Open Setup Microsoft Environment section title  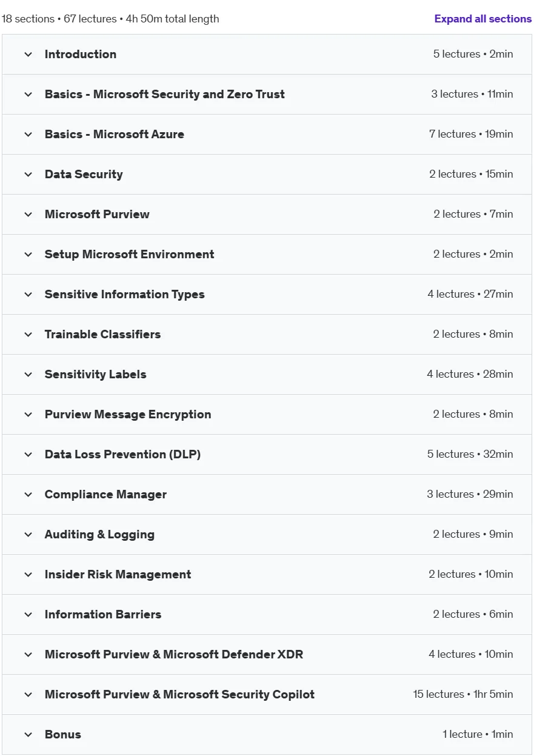pos(129,255)
